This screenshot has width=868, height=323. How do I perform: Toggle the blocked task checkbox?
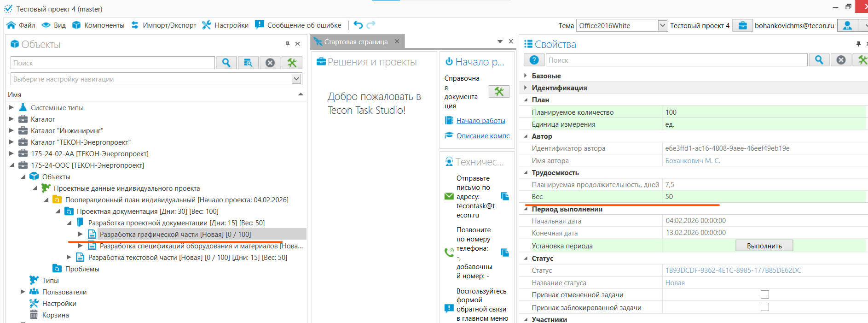765,307
